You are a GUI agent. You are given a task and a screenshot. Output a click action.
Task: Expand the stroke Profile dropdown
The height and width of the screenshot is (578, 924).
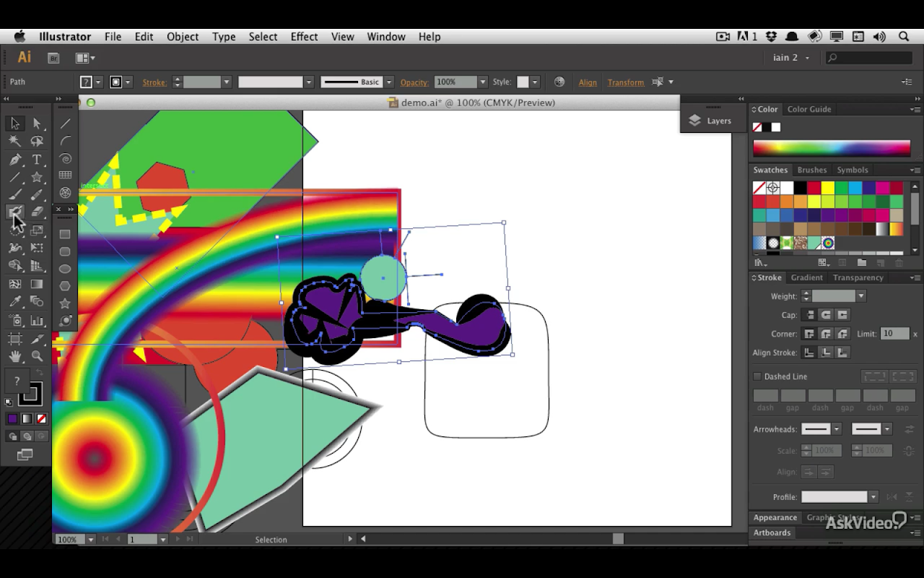point(873,497)
